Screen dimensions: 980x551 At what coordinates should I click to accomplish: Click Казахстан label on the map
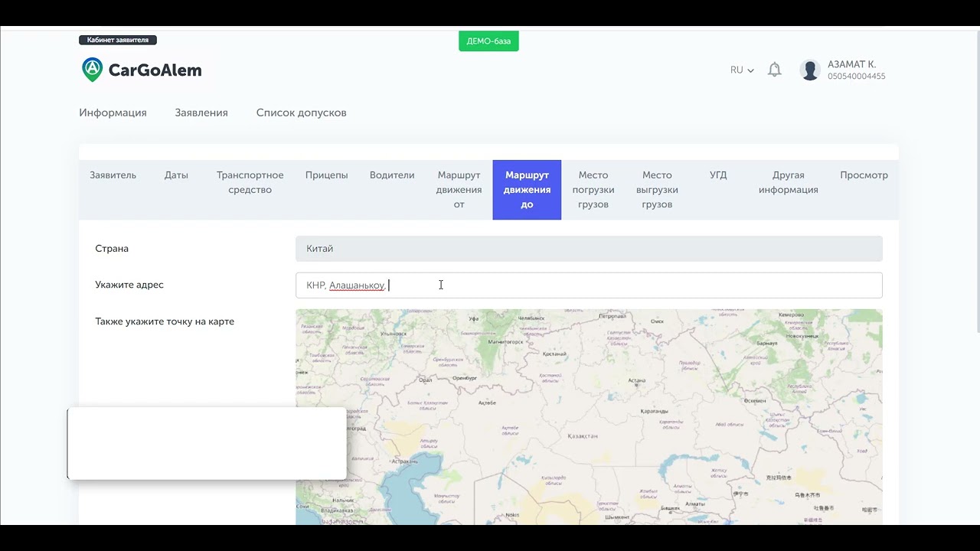582,436
